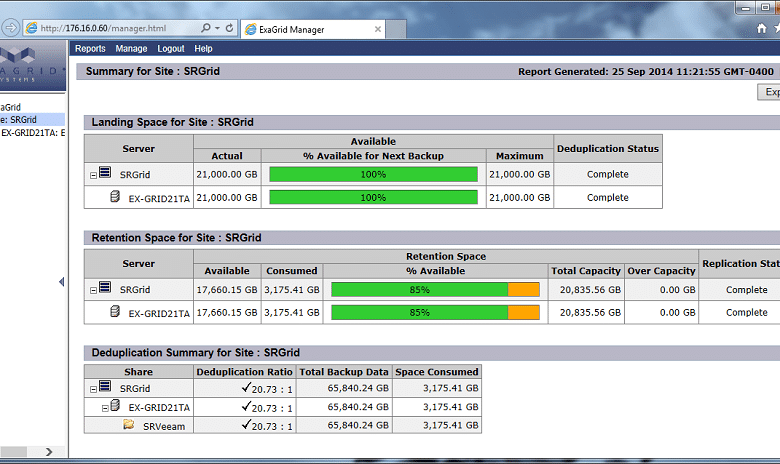Click the Over Capacity column header

(661, 271)
